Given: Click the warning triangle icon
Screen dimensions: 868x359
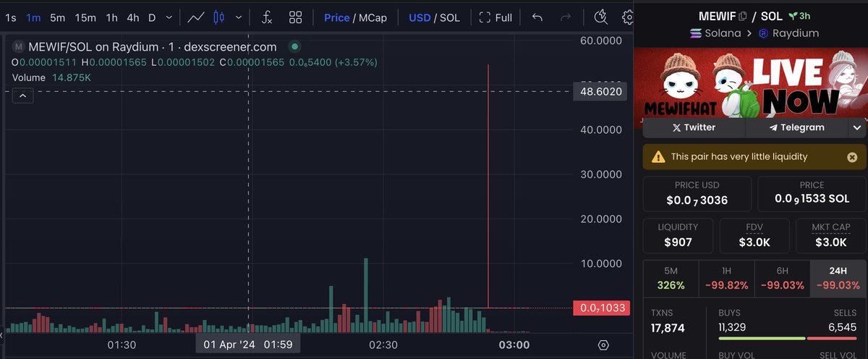Looking at the screenshot, I should [658, 156].
